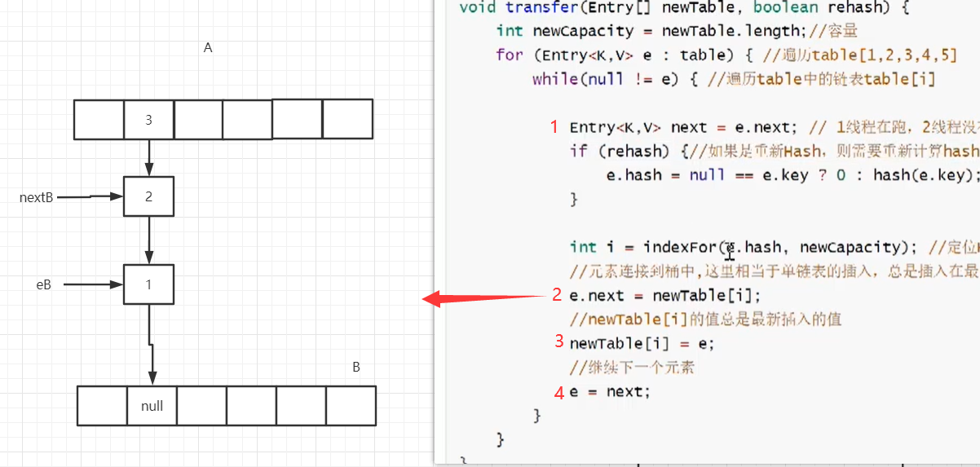
Task: Select the arrow from eB to node 1
Action: coord(94,284)
